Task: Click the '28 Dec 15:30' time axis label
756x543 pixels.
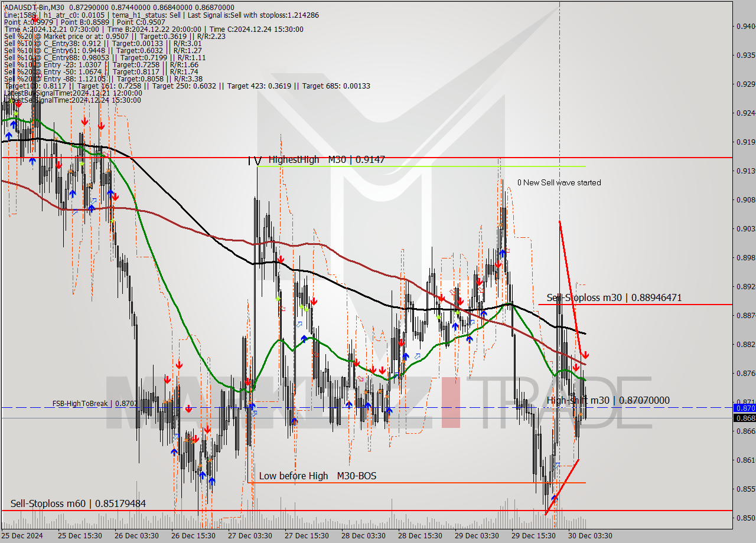Action: pos(420,536)
